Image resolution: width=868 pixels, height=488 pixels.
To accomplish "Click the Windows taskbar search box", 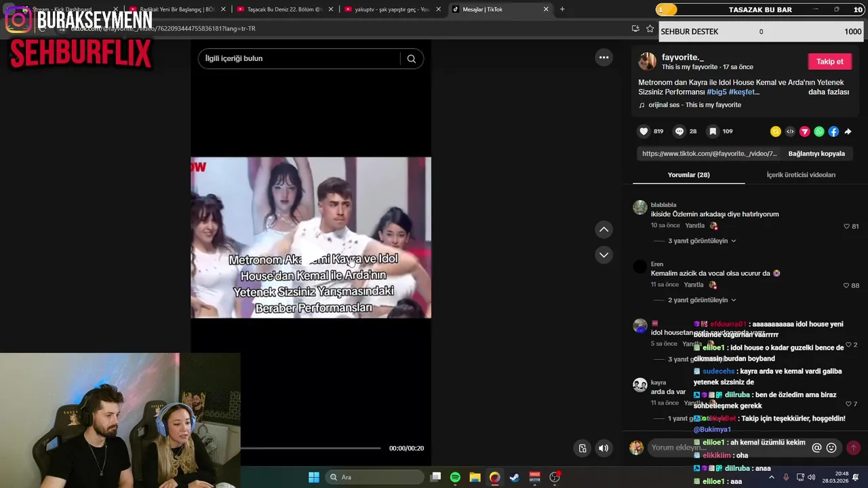I will coord(373,477).
